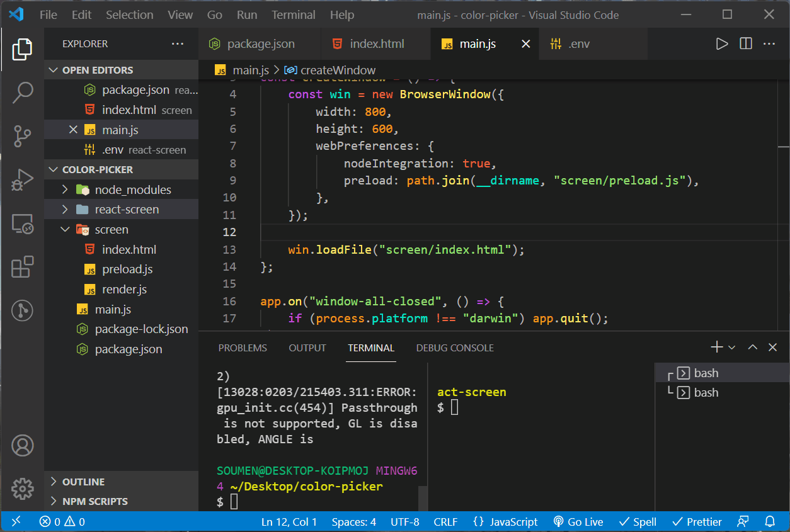Open the Source Control view
The image size is (790, 532).
23,136
